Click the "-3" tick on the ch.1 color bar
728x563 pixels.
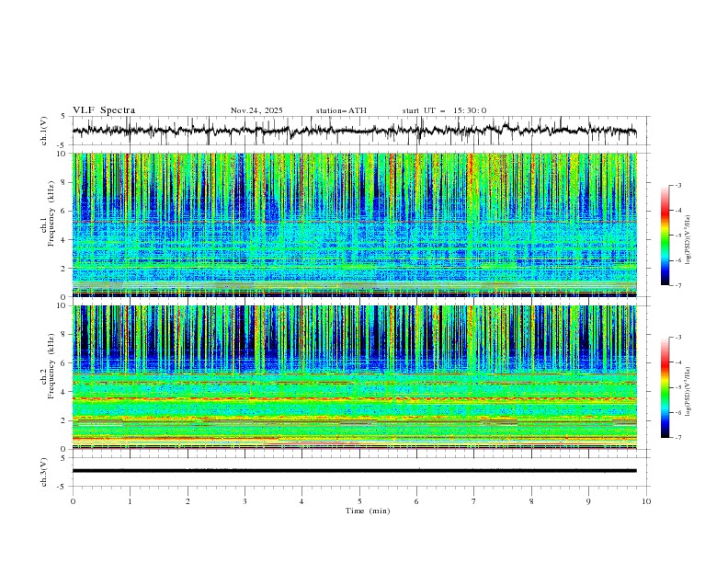[x=677, y=185]
